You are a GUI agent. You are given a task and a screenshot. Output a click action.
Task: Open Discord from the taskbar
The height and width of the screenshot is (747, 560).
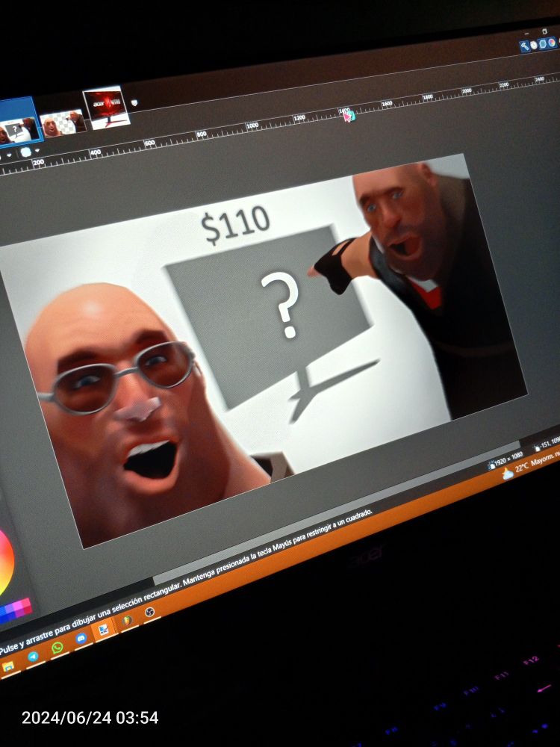[81, 639]
